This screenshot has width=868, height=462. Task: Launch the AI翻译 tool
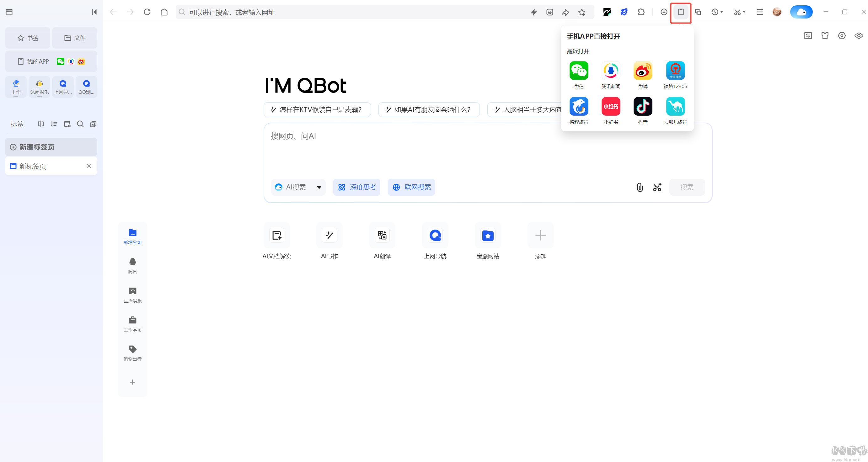pos(382,241)
